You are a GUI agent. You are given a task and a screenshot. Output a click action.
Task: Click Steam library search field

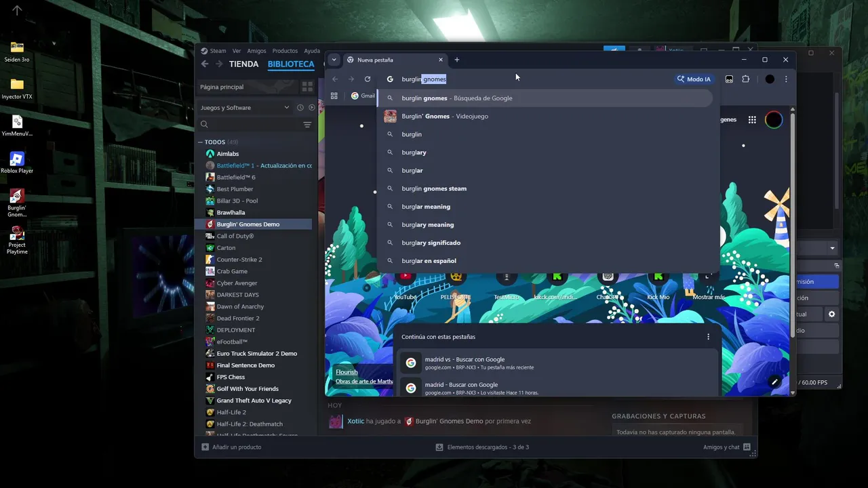(248, 125)
